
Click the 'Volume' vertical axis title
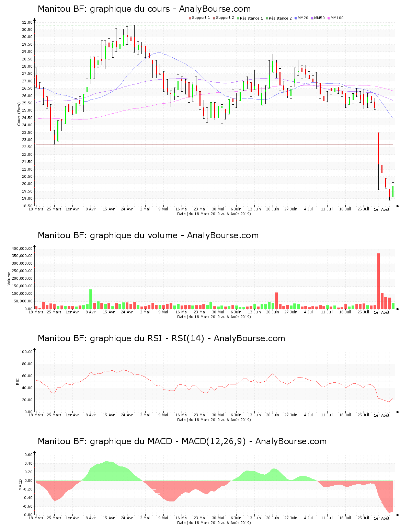coord(9,279)
